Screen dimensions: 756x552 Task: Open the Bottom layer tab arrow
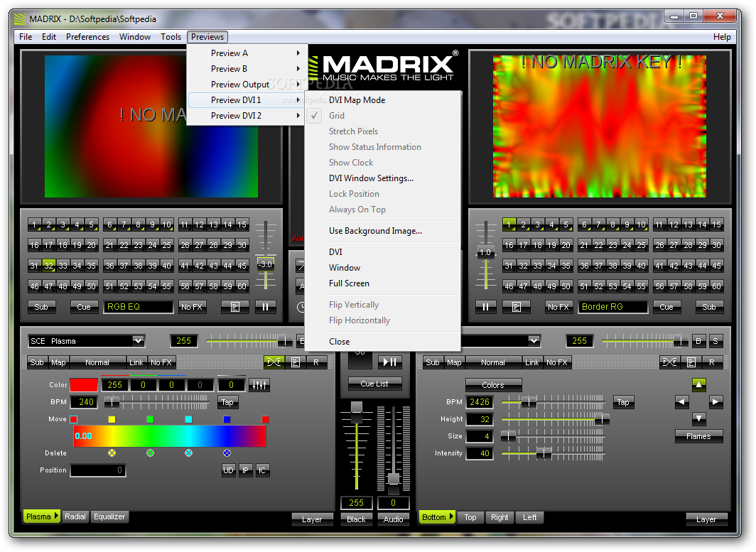point(452,516)
